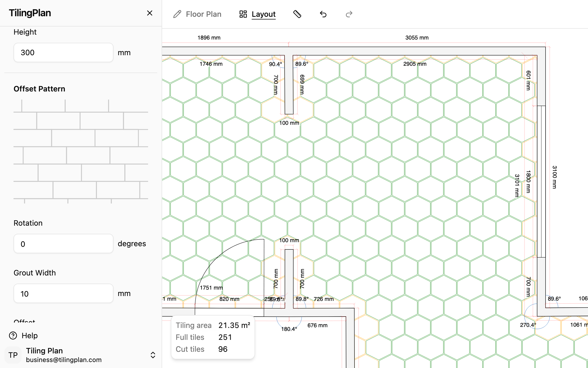
Task: Undo the last action
Action: (323, 14)
